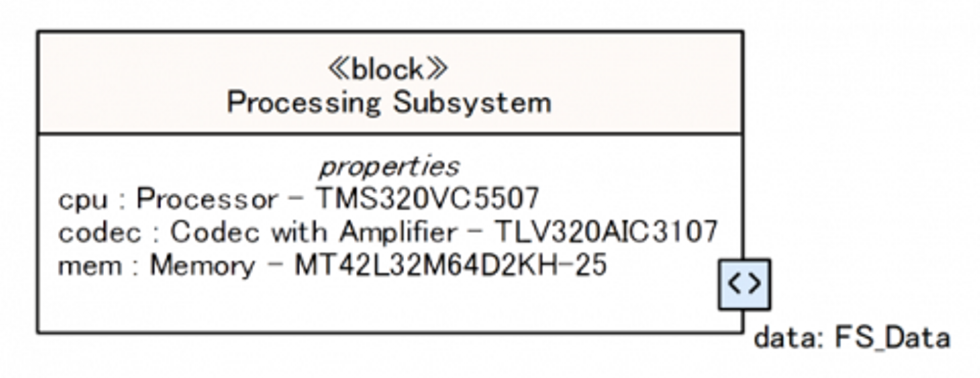
Task: Select the MT42L32M64D2KH-25 part number text
Action: point(450,265)
